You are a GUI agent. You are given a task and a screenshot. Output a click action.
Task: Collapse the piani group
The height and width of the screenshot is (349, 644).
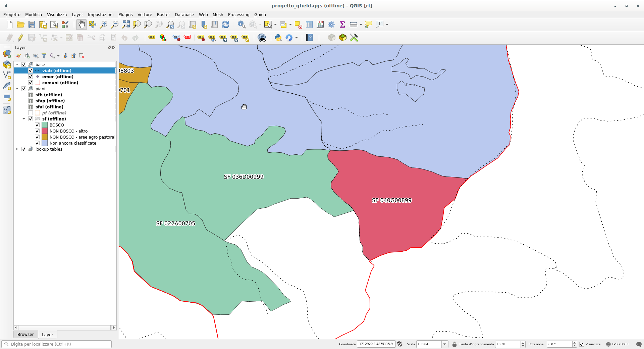click(17, 89)
